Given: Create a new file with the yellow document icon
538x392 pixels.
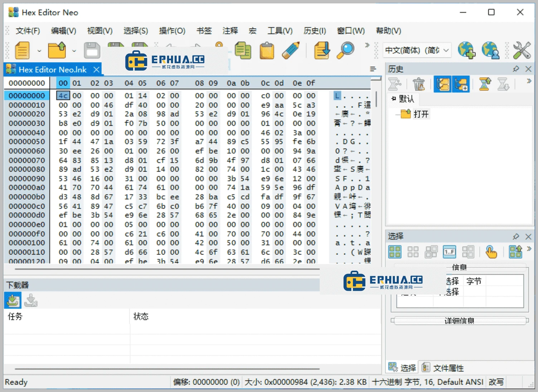Looking at the screenshot, I should 22,51.
